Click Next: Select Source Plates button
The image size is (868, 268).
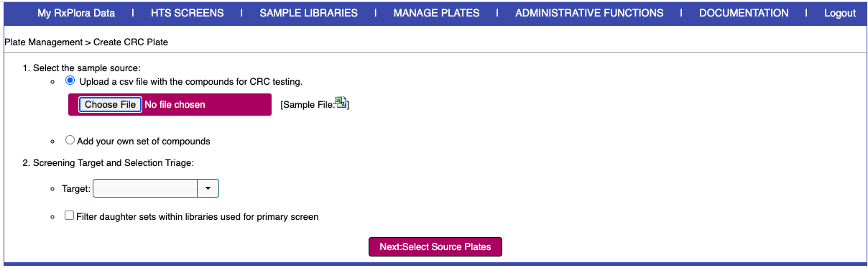coord(435,246)
